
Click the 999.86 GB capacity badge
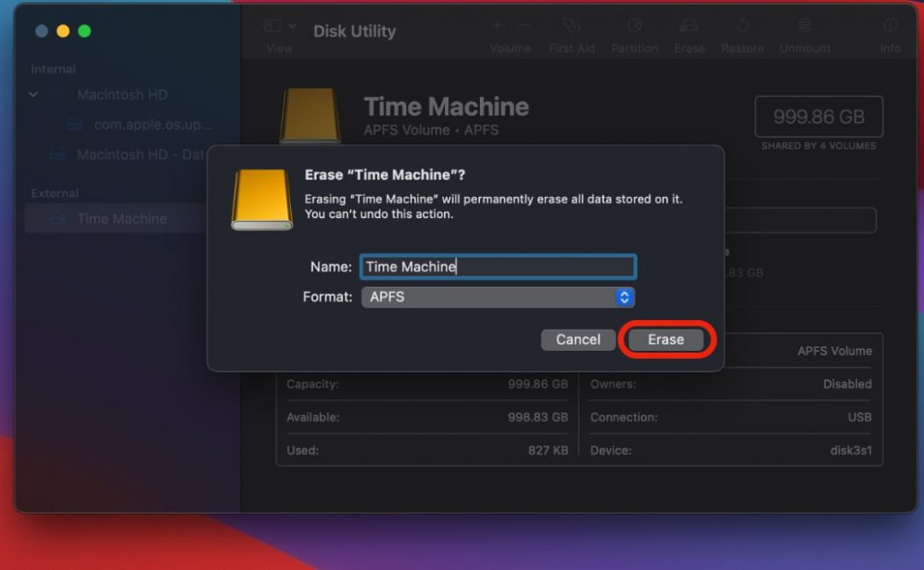click(819, 115)
